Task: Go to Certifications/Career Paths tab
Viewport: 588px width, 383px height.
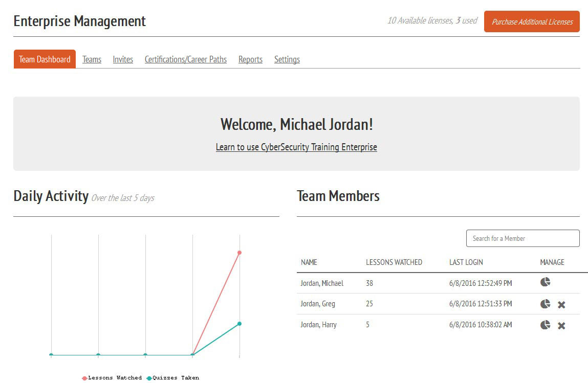Action: coord(185,59)
